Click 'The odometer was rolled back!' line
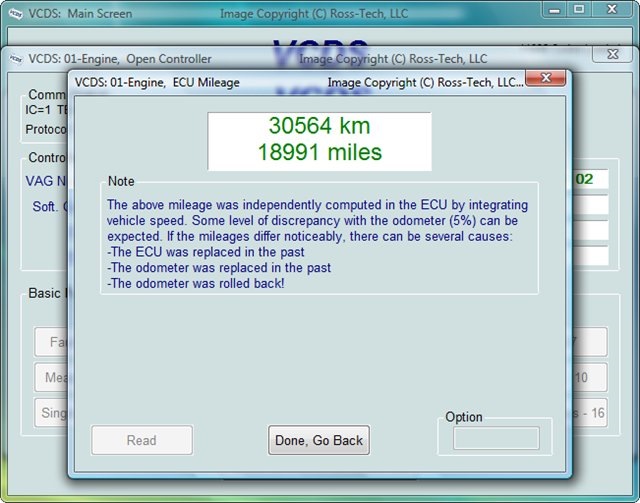Image resolution: width=640 pixels, height=503 pixels. click(x=196, y=283)
